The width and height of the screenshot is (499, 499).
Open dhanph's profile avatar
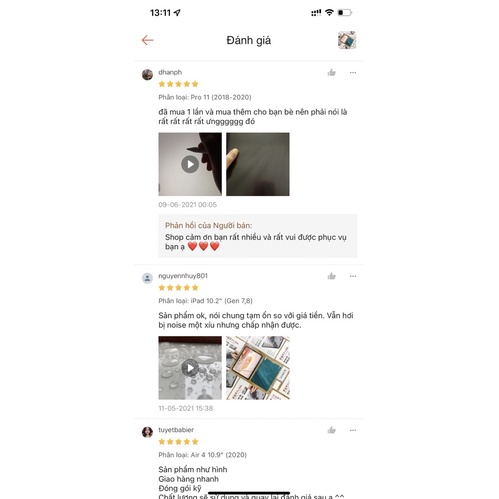(147, 75)
